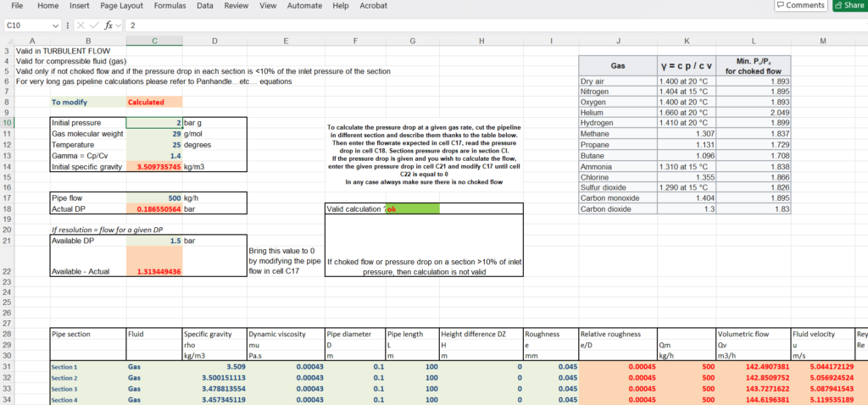
Task: Click the green Share button
Action: [x=850, y=5]
